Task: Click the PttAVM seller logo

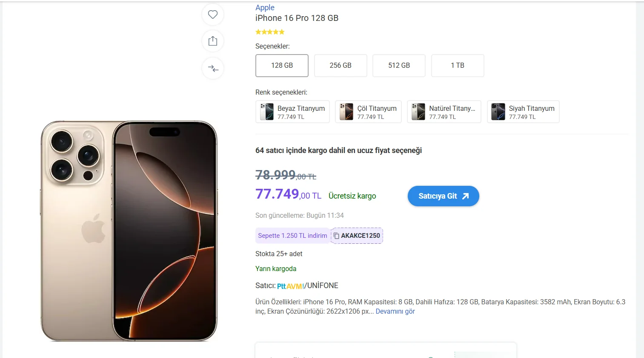Action: (290, 286)
